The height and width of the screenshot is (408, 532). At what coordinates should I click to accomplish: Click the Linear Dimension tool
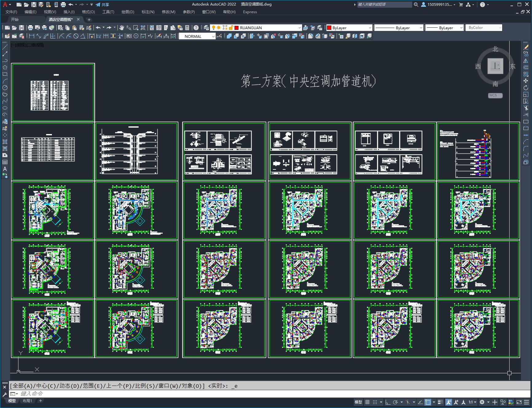click(x=32, y=36)
